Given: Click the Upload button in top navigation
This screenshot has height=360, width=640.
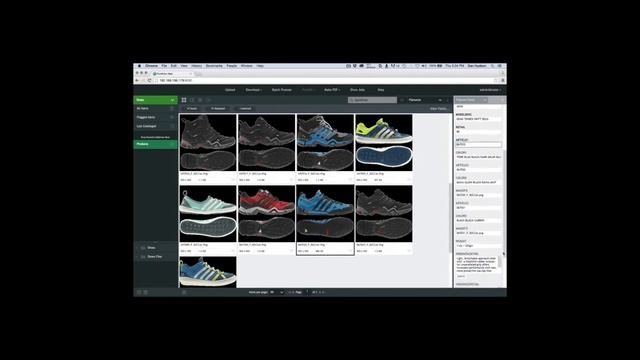Looking at the screenshot, I should pos(230,90).
